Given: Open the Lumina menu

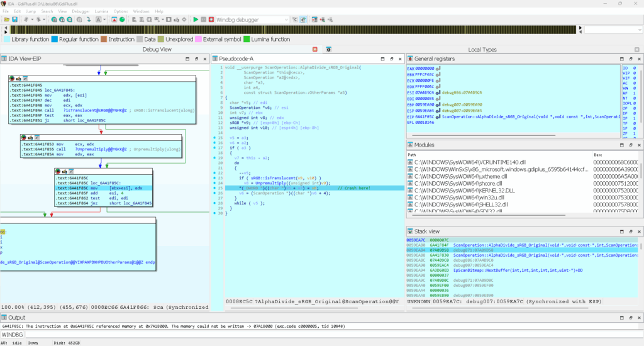Looking at the screenshot, I should 101,11.
